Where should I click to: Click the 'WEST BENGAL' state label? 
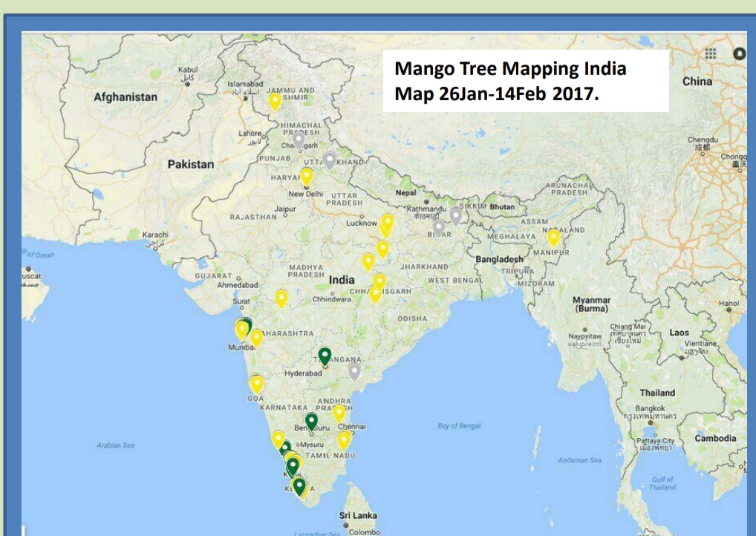click(456, 281)
